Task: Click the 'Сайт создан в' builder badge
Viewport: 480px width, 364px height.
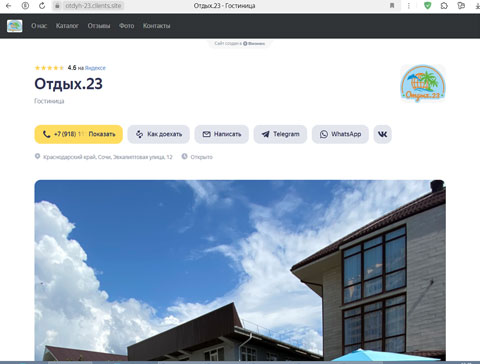Action: (240, 43)
